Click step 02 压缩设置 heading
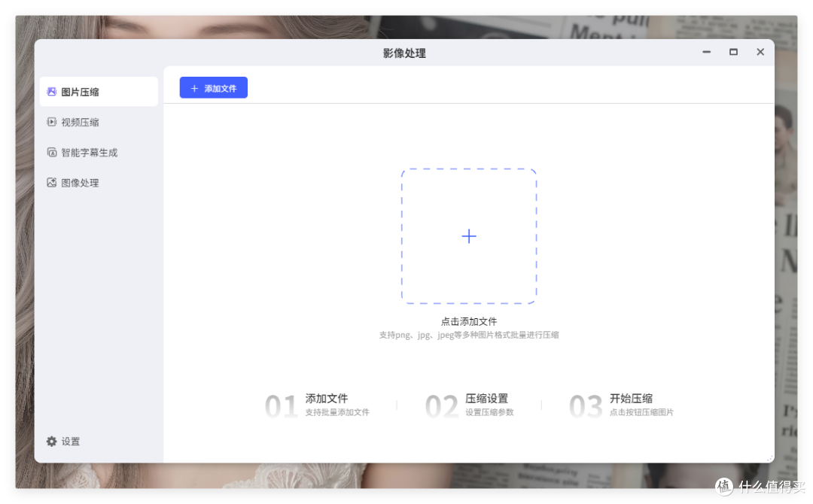The width and height of the screenshot is (813, 504). (486, 399)
